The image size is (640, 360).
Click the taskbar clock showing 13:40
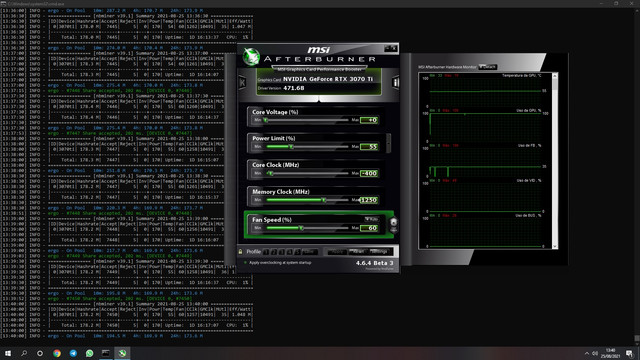click(x=611, y=353)
